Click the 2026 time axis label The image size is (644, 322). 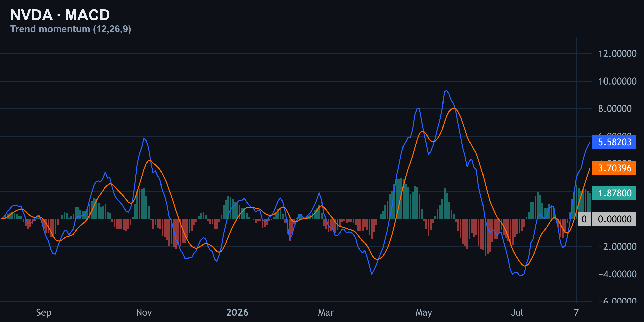237,313
